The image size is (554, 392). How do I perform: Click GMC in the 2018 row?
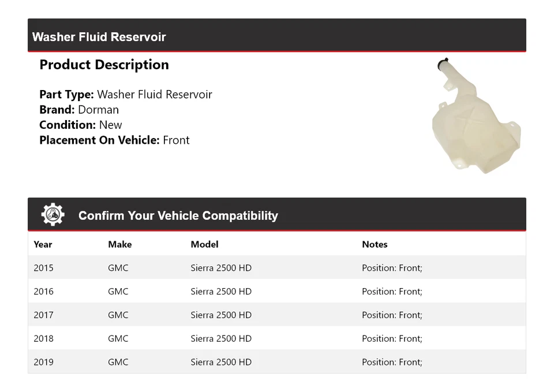[118, 339]
